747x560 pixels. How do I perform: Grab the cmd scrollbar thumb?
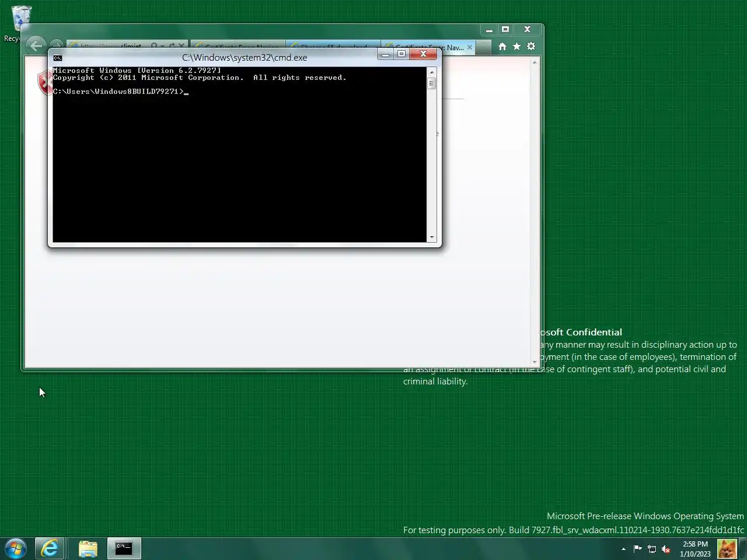432,83
